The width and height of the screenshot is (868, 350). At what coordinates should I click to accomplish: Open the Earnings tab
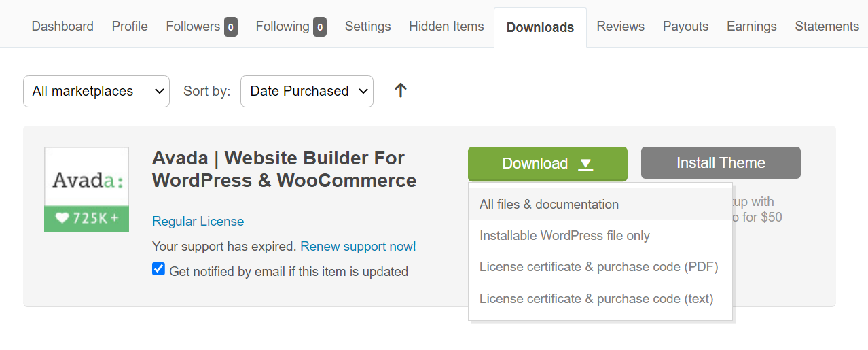[751, 27]
